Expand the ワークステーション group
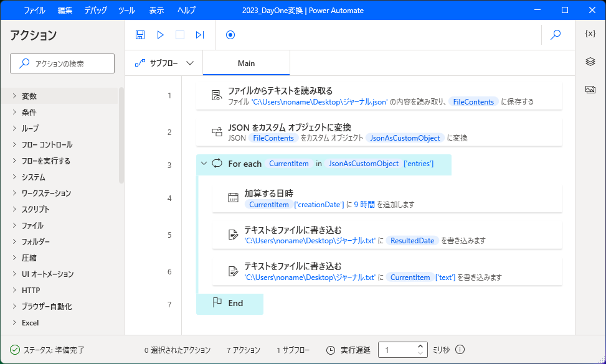Screen dimensions: 606x364 point(14,193)
